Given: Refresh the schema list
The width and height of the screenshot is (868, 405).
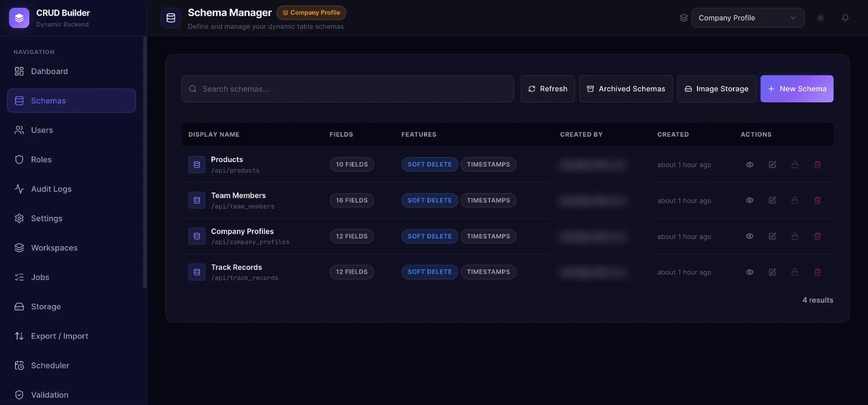Looking at the screenshot, I should pos(547,89).
